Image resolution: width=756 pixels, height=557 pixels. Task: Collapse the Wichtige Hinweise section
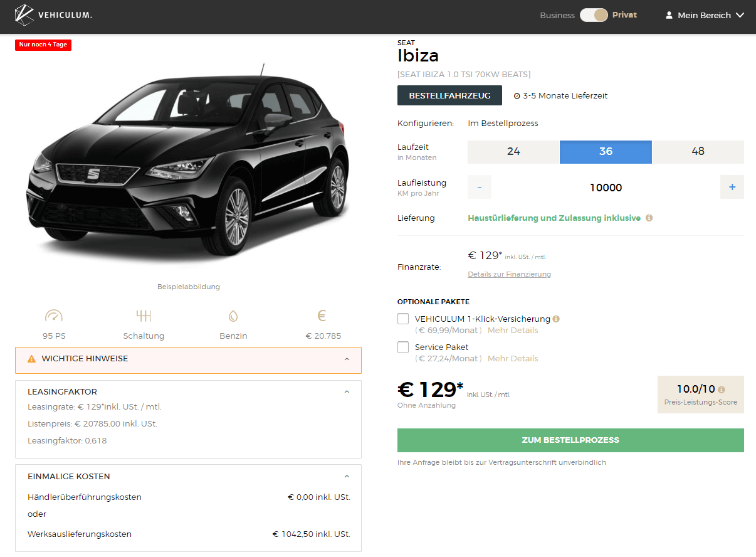[347, 359]
